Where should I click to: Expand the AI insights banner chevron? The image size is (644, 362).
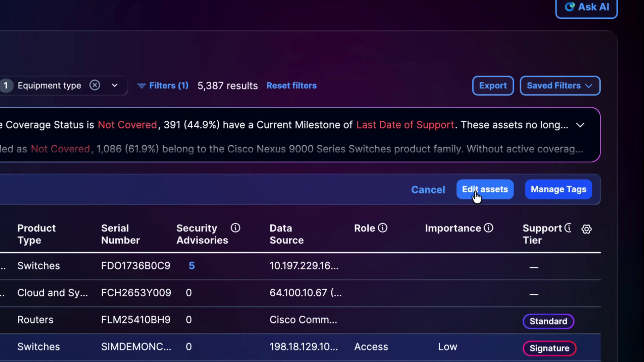(580, 125)
